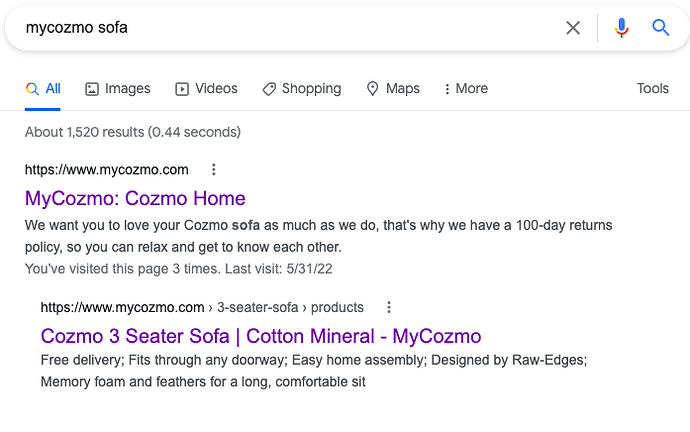
Task: Open the Tools filter options
Action: [652, 89]
